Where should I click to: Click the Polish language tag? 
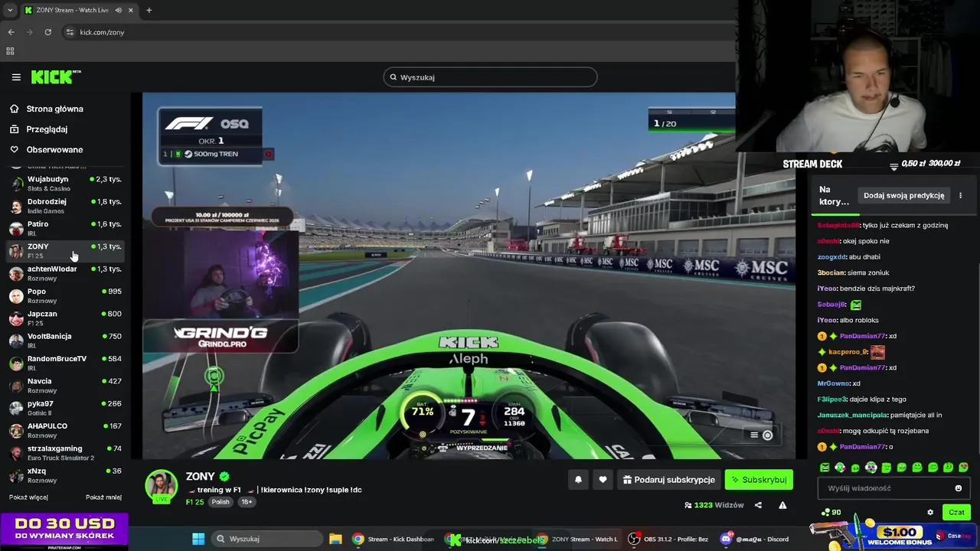[x=220, y=502]
